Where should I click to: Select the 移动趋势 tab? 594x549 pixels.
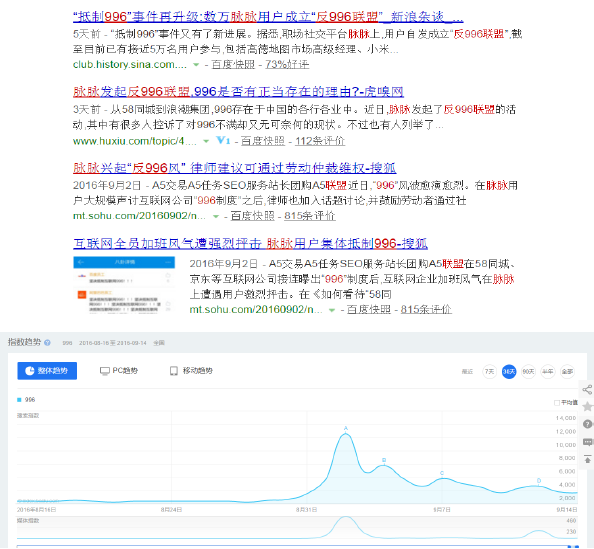pyautogui.click(x=191, y=371)
